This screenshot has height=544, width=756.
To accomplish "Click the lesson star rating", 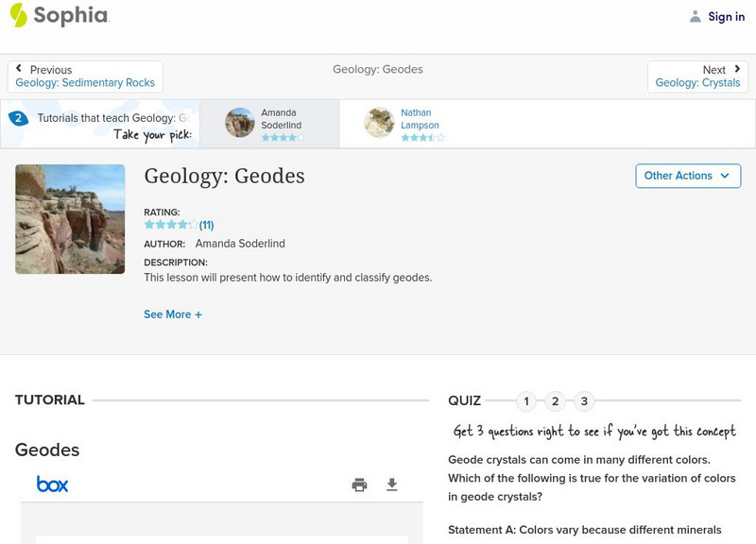I will 171,225.
